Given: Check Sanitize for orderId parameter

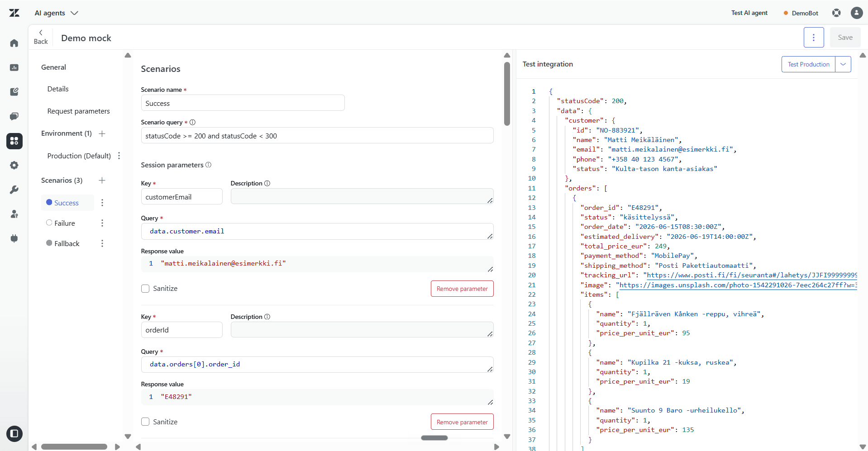Looking at the screenshot, I should pos(145,422).
